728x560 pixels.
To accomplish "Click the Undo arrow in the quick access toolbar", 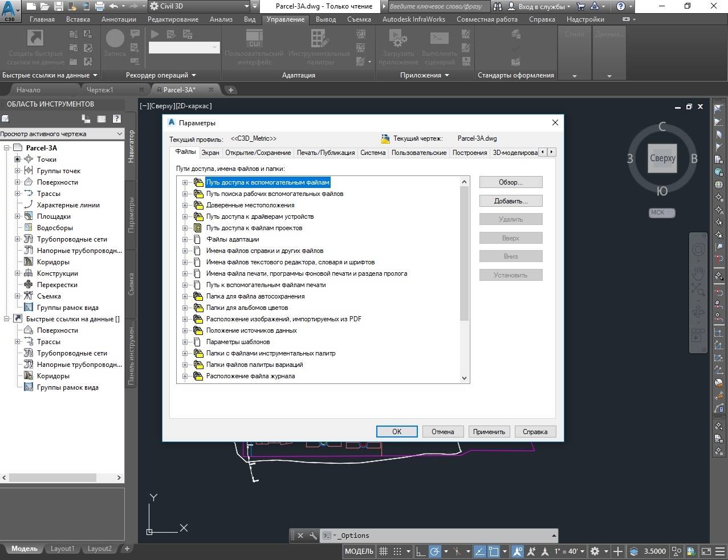I will 113,6.
